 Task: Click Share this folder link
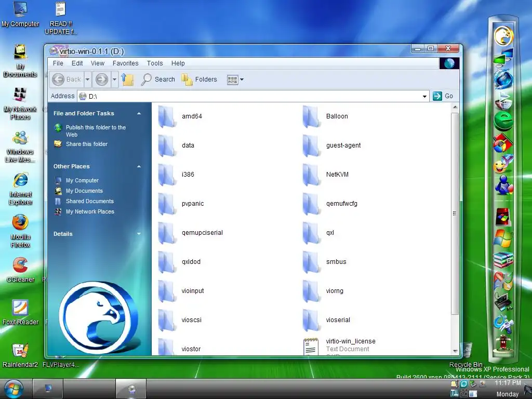[87, 144]
